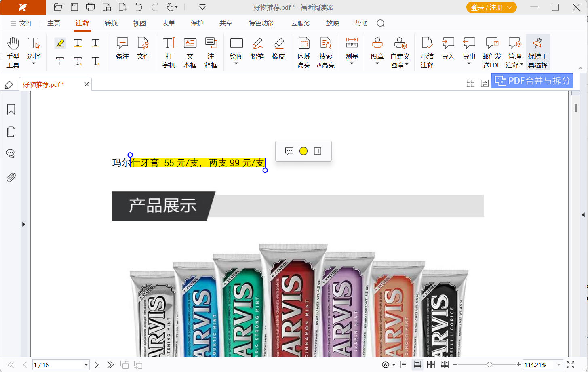The image size is (588, 372).
Task: Select the Area Highlight (区域高亮) tool
Action: (304, 52)
